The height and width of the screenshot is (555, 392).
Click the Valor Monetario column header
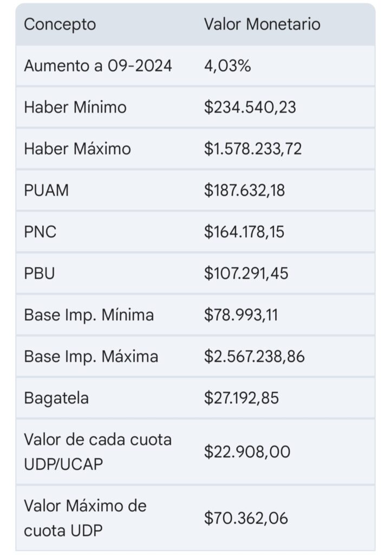pos(262,24)
